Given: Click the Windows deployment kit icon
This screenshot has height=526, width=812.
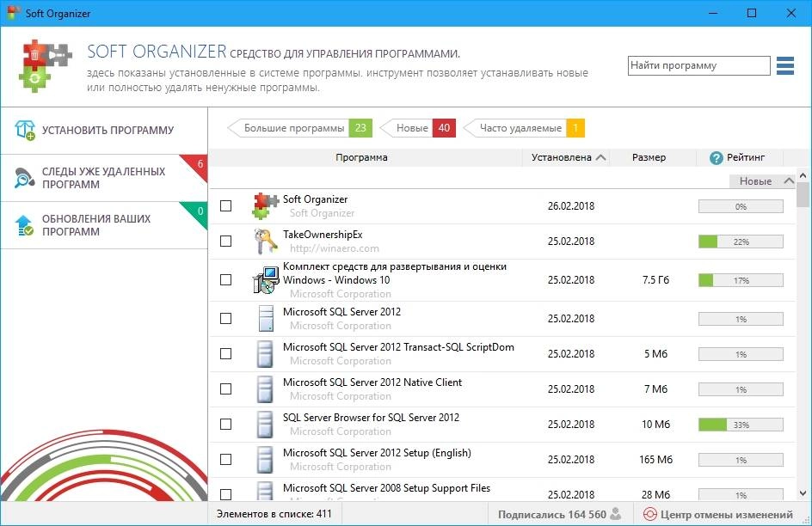Looking at the screenshot, I should click(266, 280).
